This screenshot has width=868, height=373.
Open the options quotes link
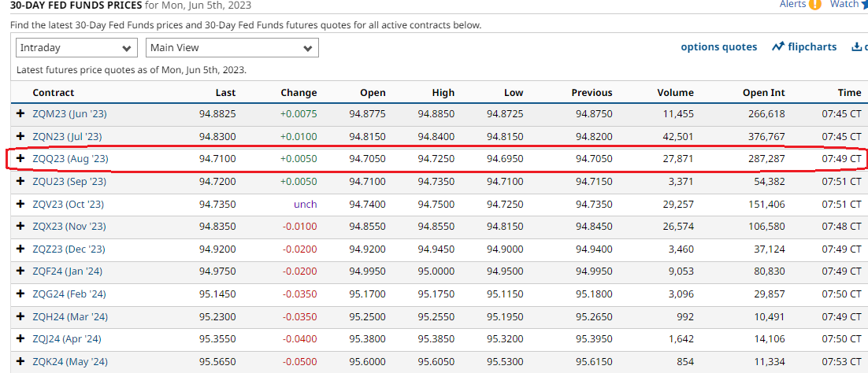(x=718, y=47)
